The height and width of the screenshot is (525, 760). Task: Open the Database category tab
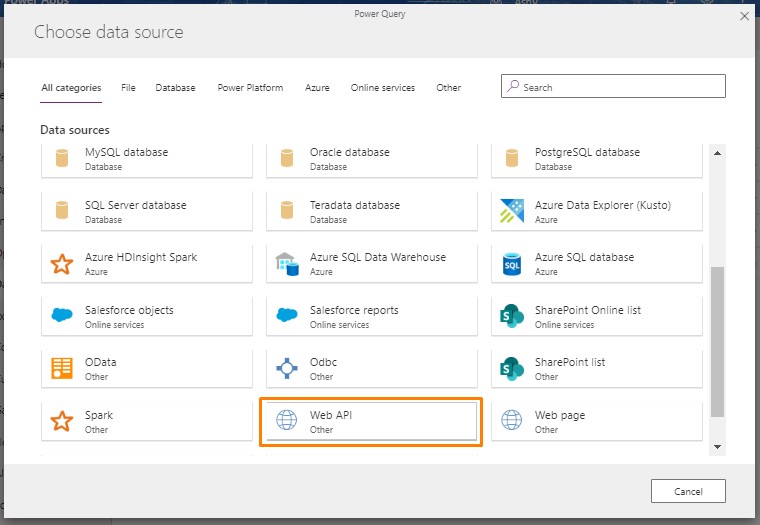(175, 88)
